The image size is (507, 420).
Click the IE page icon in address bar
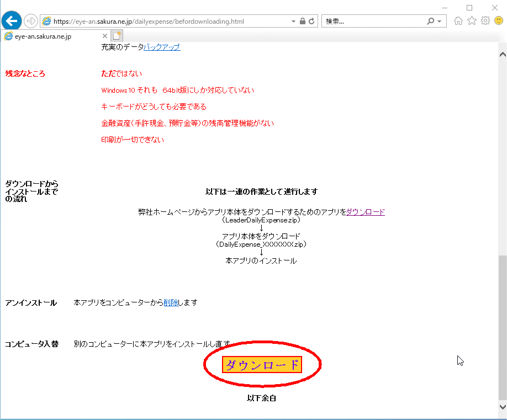[x=46, y=22]
